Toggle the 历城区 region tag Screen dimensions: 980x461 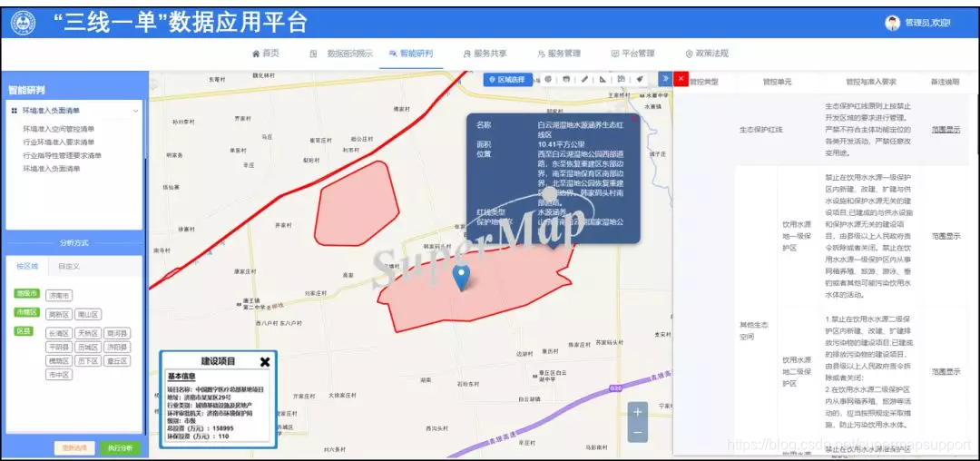click(x=88, y=348)
